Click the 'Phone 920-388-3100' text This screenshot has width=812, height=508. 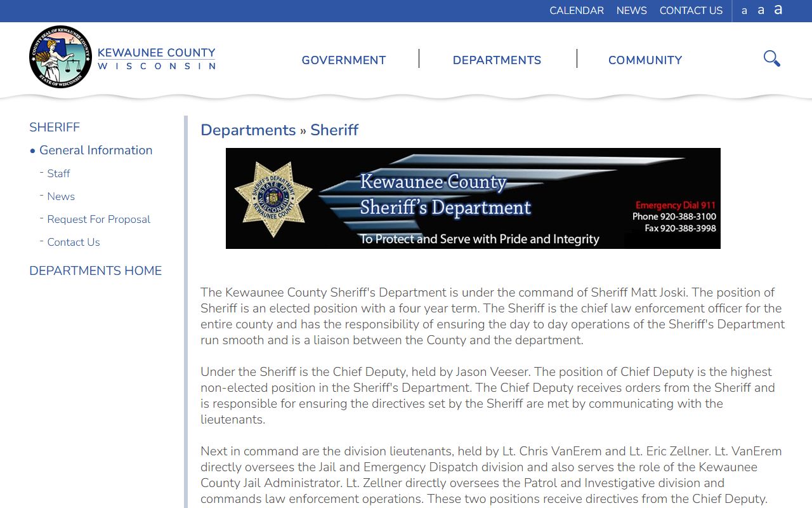coord(674,217)
